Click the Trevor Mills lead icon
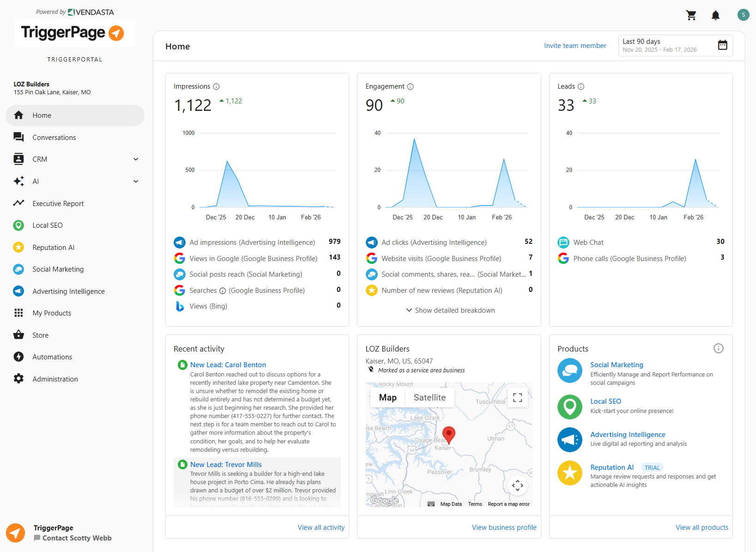This screenshot has height=552, width=756. [x=182, y=465]
